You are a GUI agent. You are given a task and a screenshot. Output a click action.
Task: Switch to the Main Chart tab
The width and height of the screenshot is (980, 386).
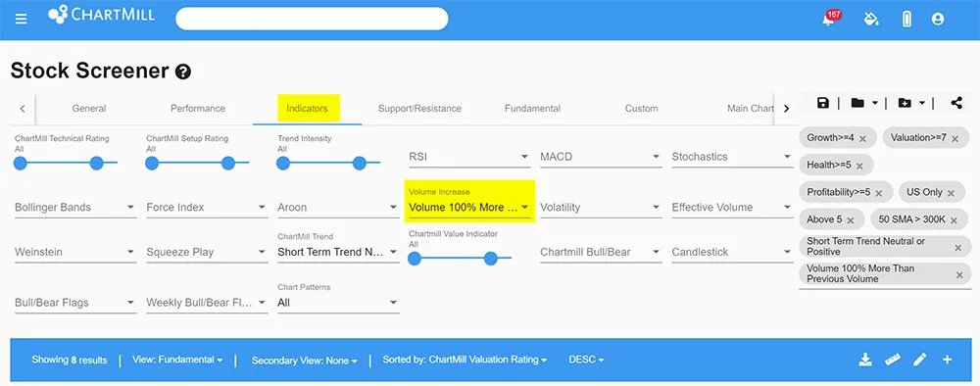pyautogui.click(x=750, y=108)
